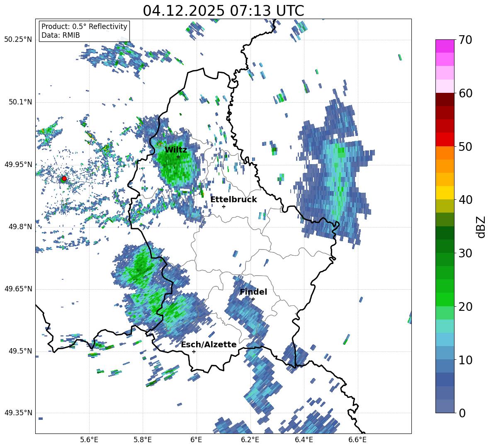Click the Esch/Alzette location cross marker
This screenshot has width=491, height=448.
pyautogui.click(x=194, y=351)
